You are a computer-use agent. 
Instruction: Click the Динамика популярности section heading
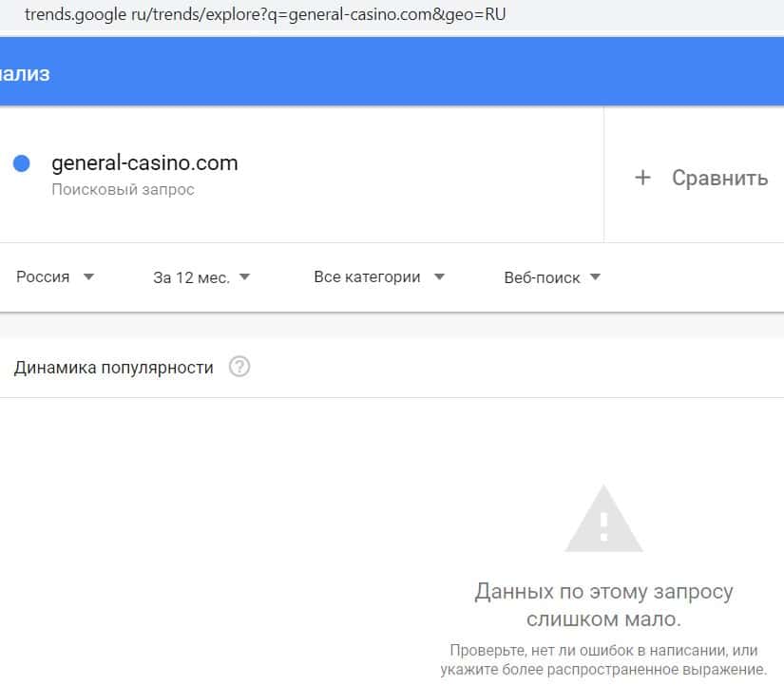(x=113, y=368)
